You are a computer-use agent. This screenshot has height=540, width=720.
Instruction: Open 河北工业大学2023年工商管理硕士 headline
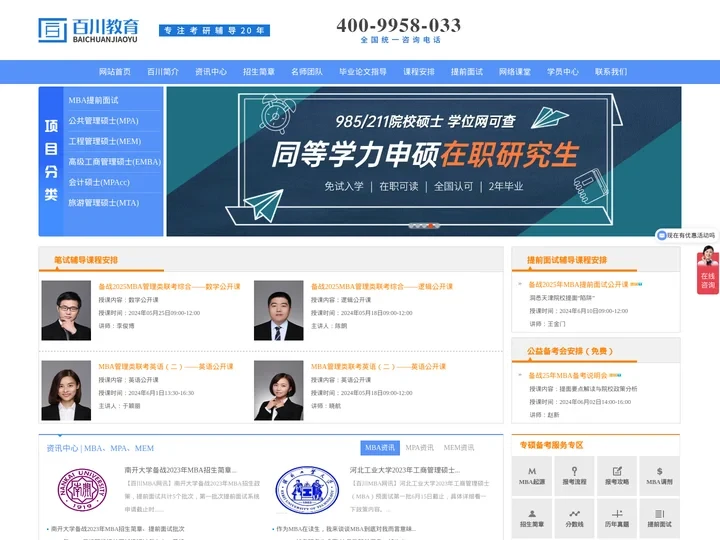(x=405, y=470)
